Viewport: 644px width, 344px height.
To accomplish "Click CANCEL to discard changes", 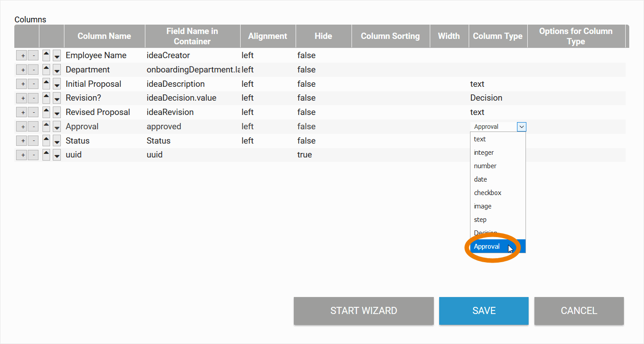I will (579, 310).
